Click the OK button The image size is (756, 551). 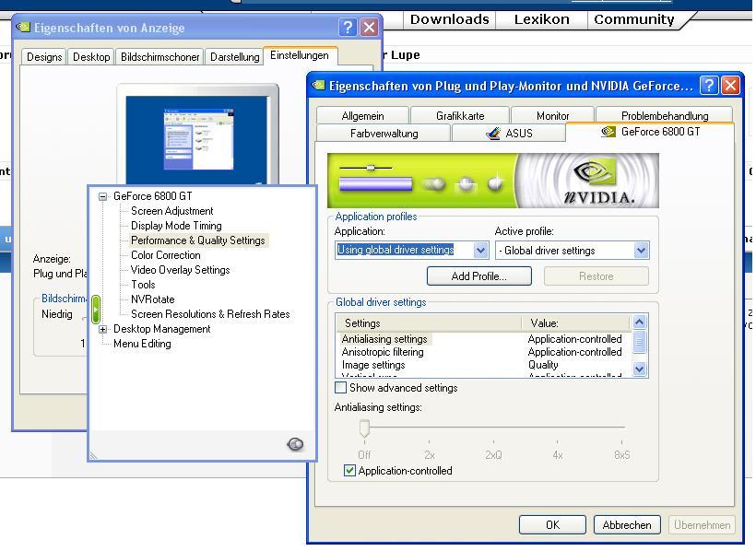[x=552, y=524]
